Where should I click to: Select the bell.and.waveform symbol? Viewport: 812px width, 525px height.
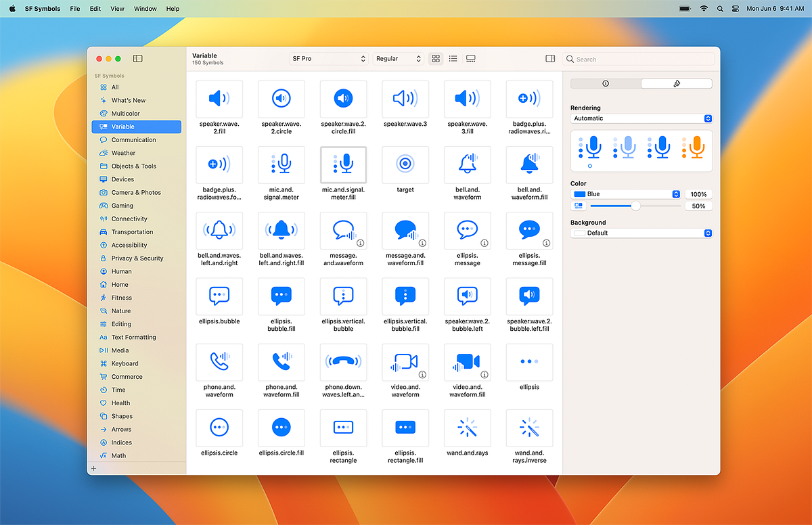click(x=467, y=164)
